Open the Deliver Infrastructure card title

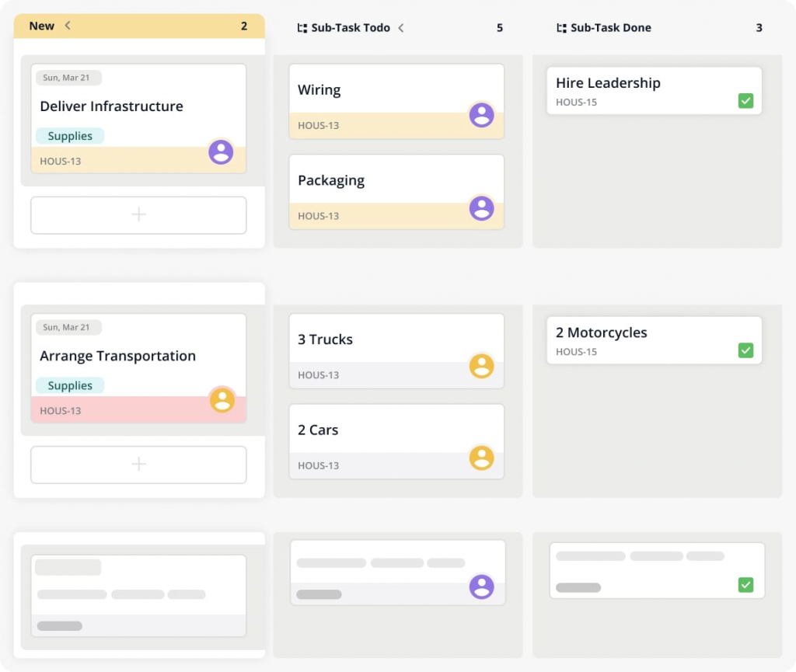point(112,106)
